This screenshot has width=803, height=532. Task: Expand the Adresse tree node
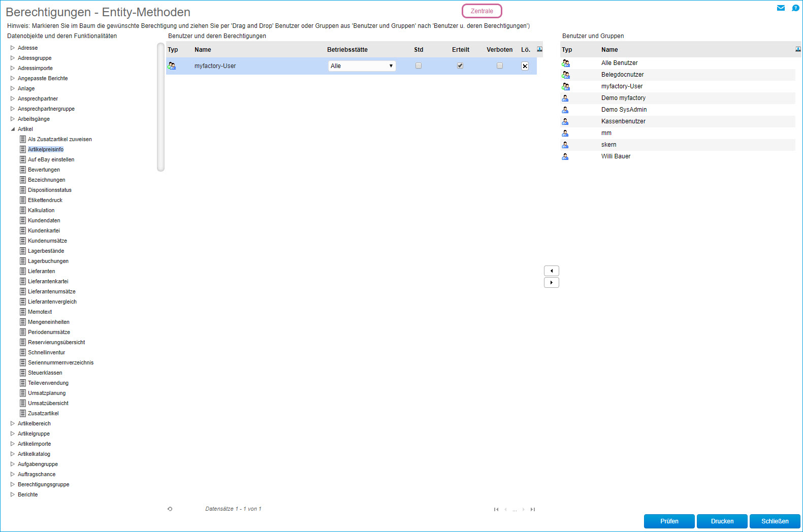point(13,48)
